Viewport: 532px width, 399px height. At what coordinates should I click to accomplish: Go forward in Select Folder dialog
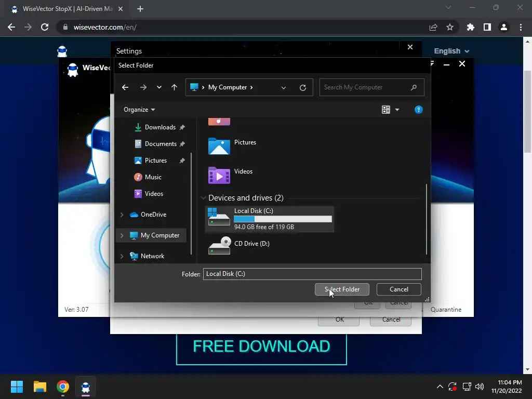click(143, 87)
